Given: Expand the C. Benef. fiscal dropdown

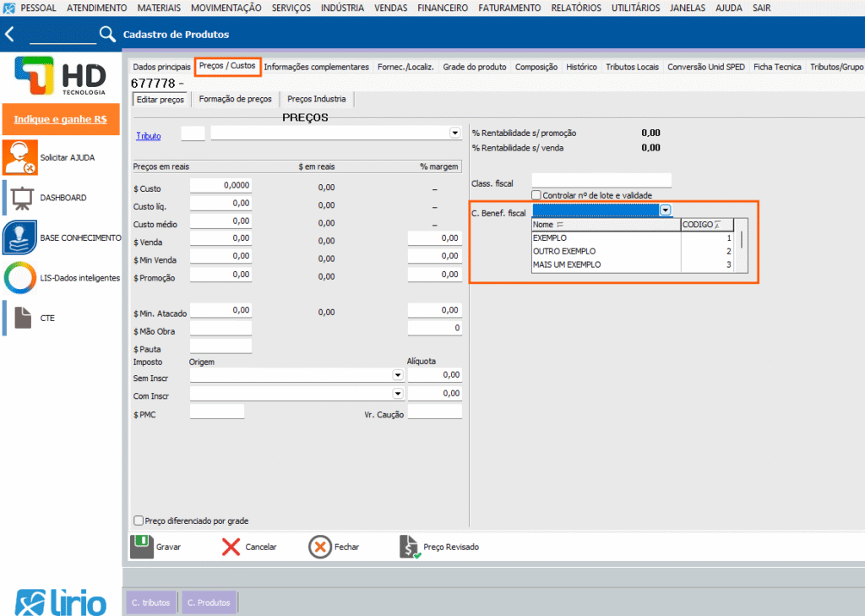Looking at the screenshot, I should click(x=666, y=210).
